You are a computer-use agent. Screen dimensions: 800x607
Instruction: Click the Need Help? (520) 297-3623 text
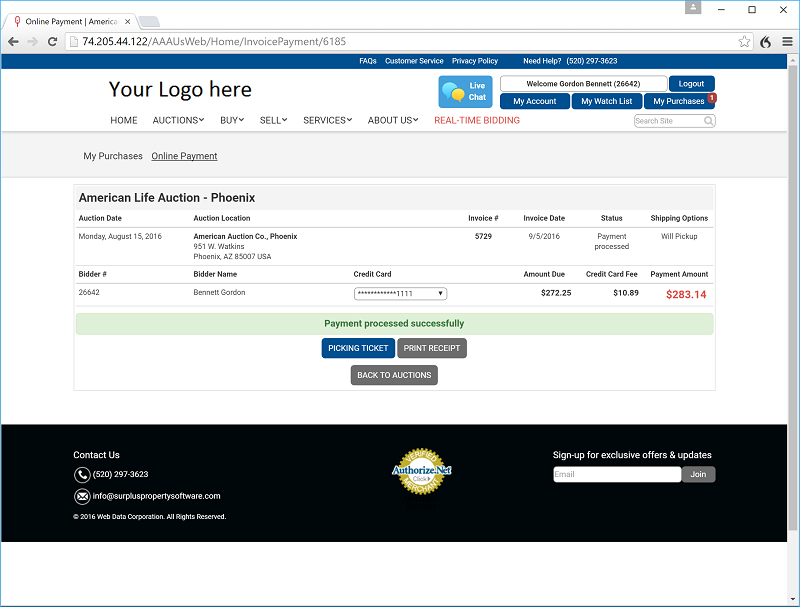click(x=570, y=61)
